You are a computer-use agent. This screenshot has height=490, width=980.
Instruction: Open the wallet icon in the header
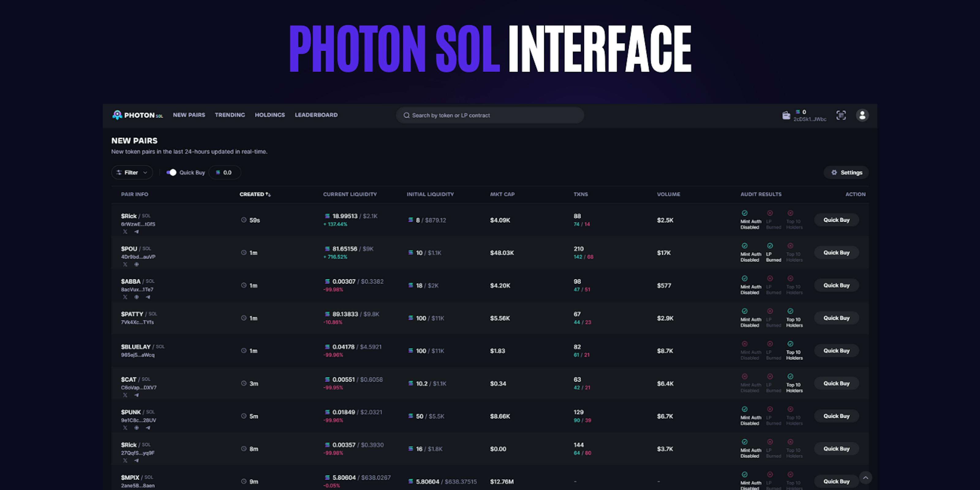coord(787,115)
